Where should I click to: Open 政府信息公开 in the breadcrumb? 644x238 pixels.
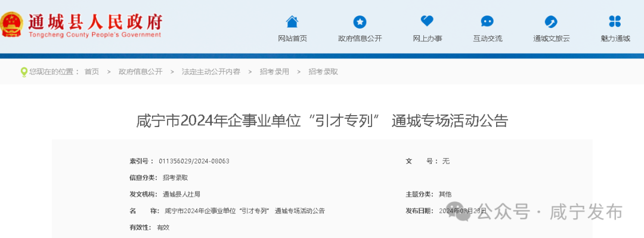[141, 72]
